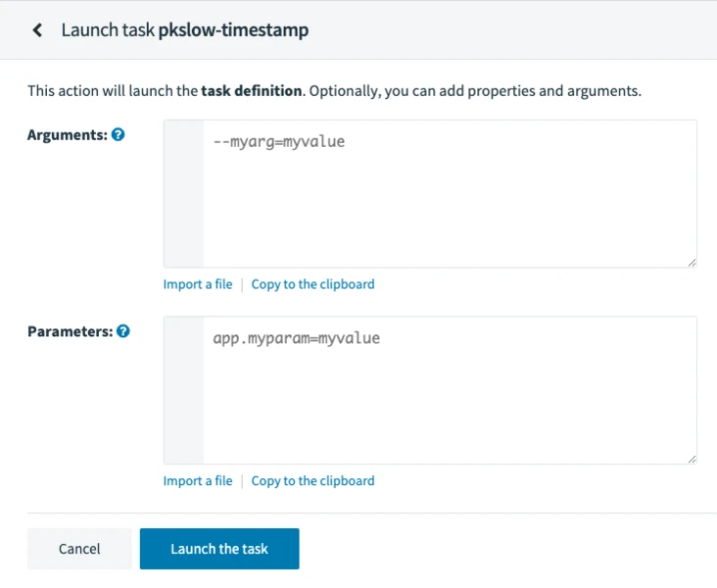Screen dimensions: 717x588
Task: Focus the Arguments text area
Action: 449,194
